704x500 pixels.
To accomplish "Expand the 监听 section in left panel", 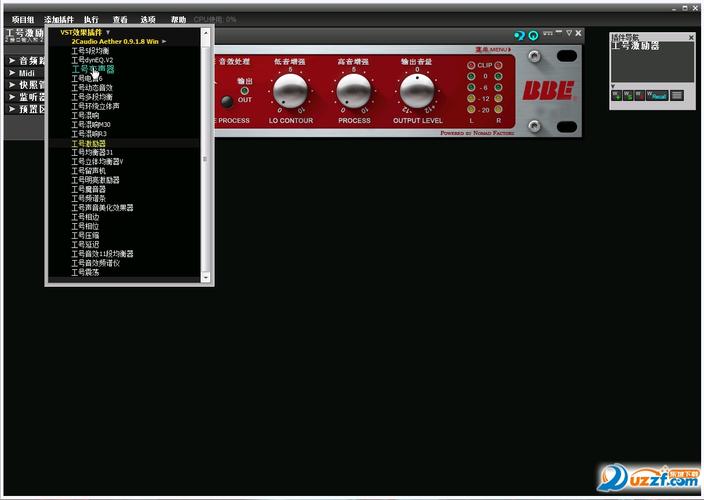I will point(12,97).
